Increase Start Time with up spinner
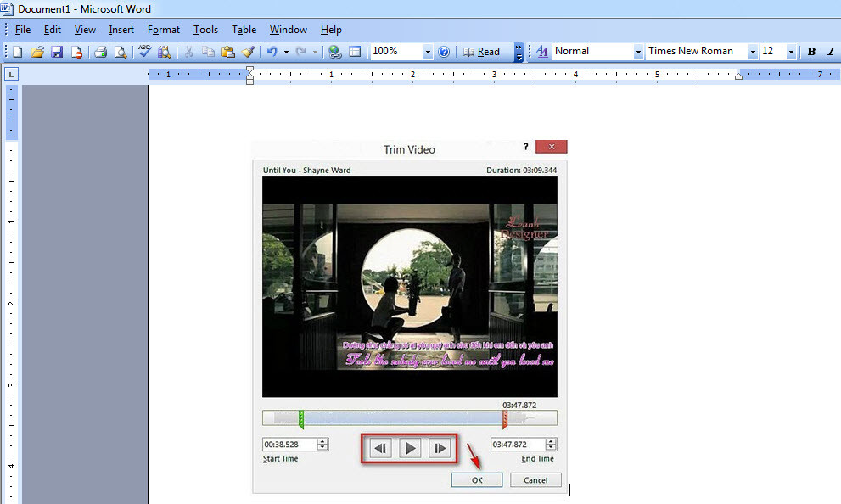 coord(322,441)
